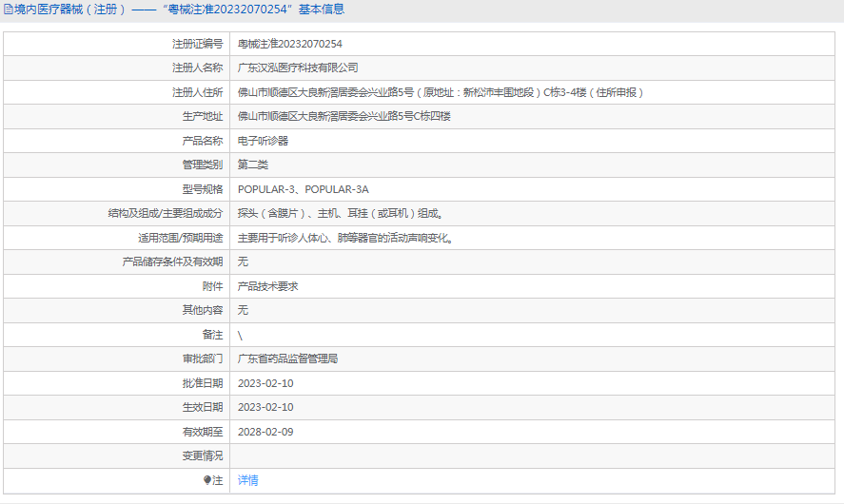Select attachment value 产品技术要求
844x504 pixels.
(x=267, y=286)
